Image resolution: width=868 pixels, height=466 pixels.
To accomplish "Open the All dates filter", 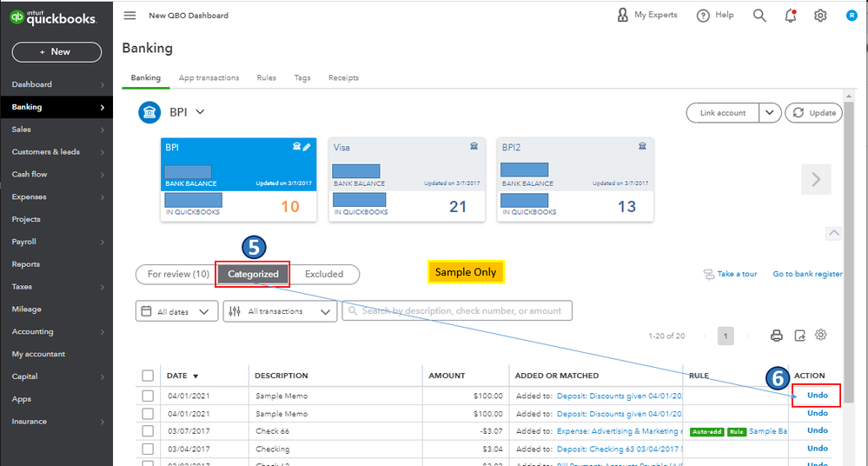I will pos(176,311).
